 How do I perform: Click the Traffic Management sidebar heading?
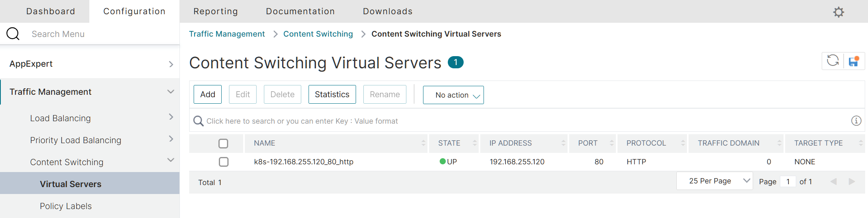coord(50,92)
